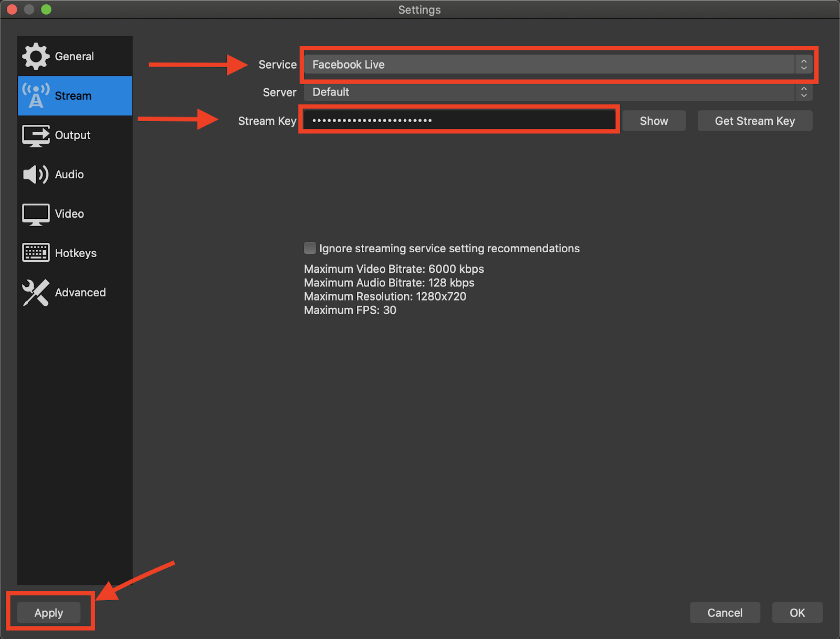Click the Apply button
The width and height of the screenshot is (840, 639).
click(49, 613)
